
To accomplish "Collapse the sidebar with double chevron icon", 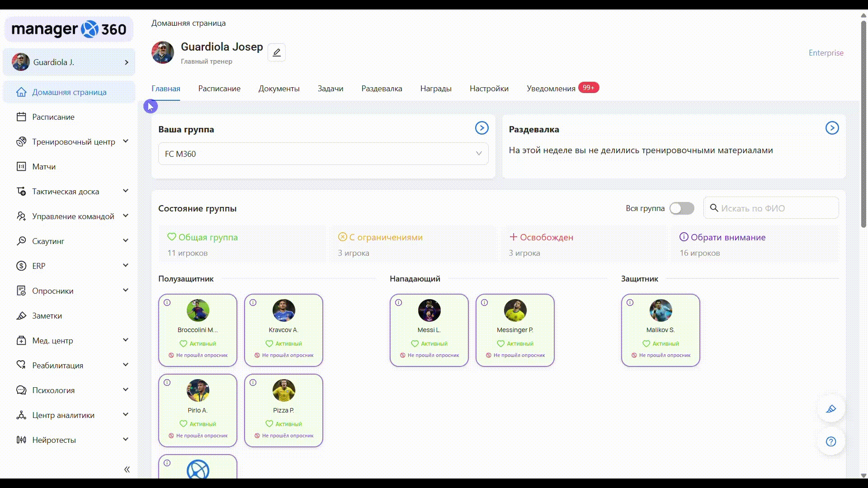I will tap(127, 469).
